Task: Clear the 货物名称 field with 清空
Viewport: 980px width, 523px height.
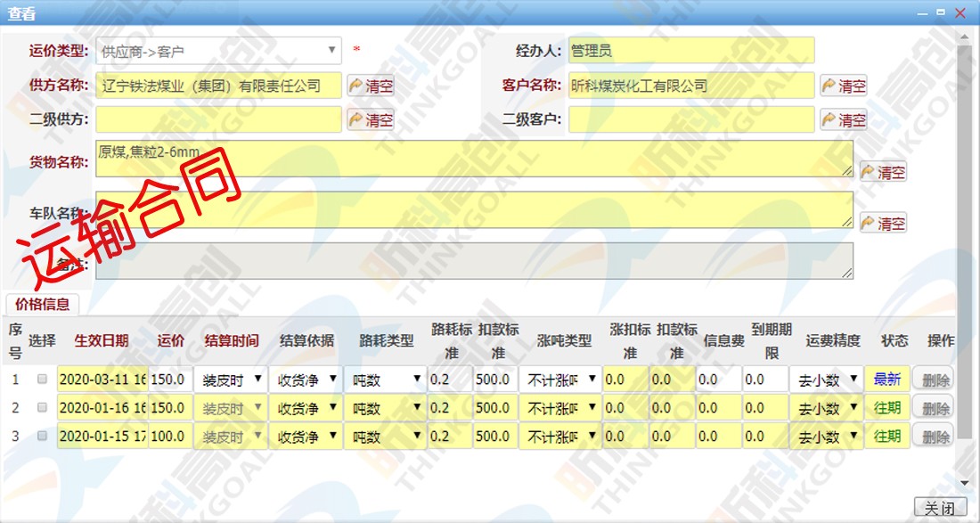Action: pyautogui.click(x=883, y=172)
